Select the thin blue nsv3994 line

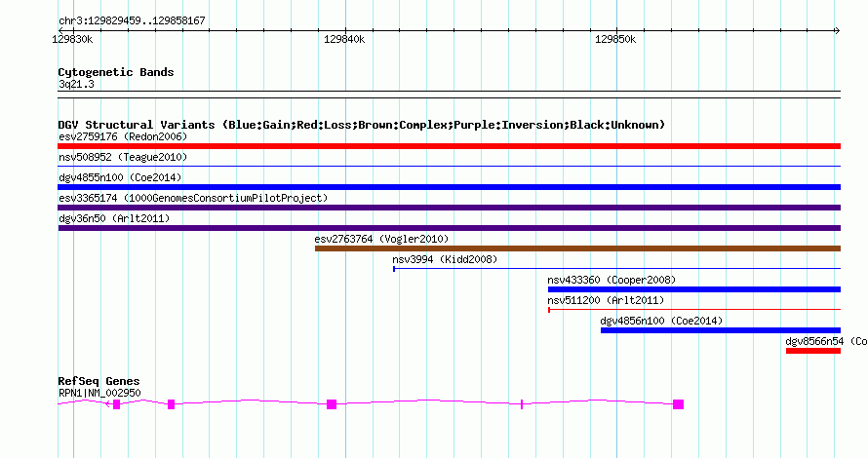click(x=616, y=269)
